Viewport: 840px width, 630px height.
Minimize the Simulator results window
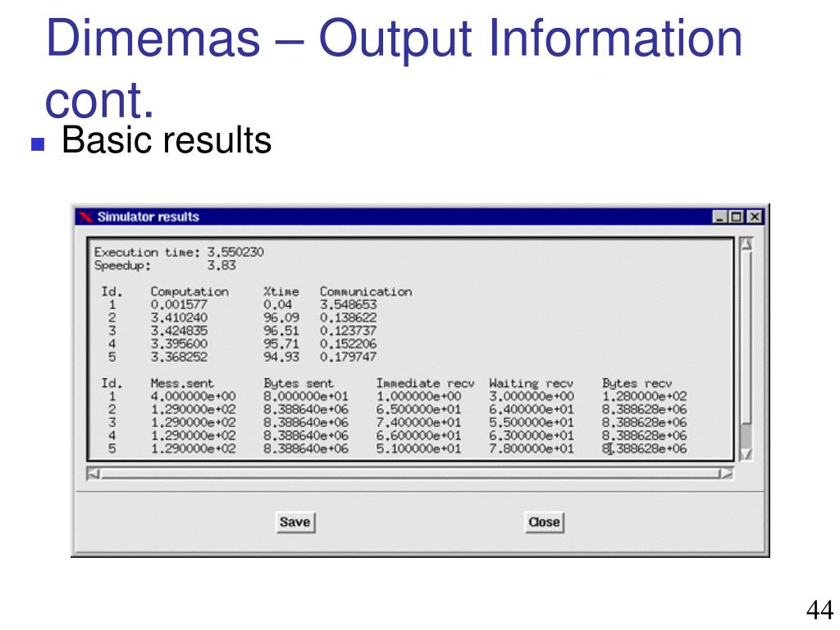[719, 217]
